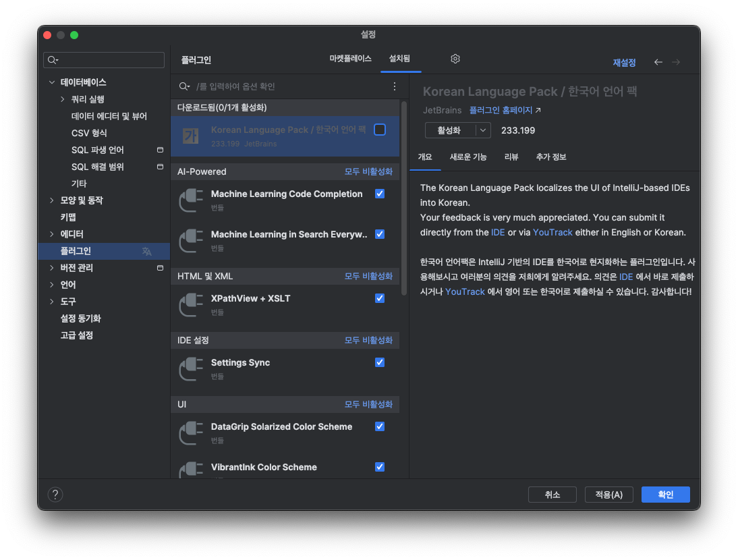Expand the 모양 및 동작 section
This screenshot has height=560, width=738.
[x=52, y=200]
